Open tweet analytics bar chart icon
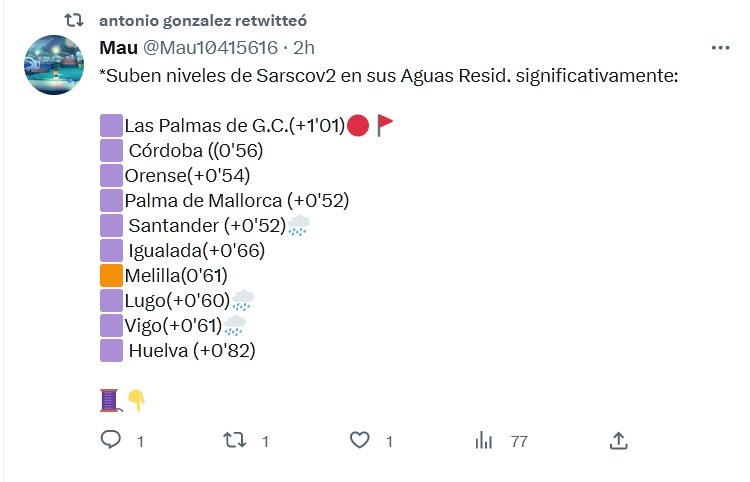Viewport: 750px width, 482px height. point(484,440)
